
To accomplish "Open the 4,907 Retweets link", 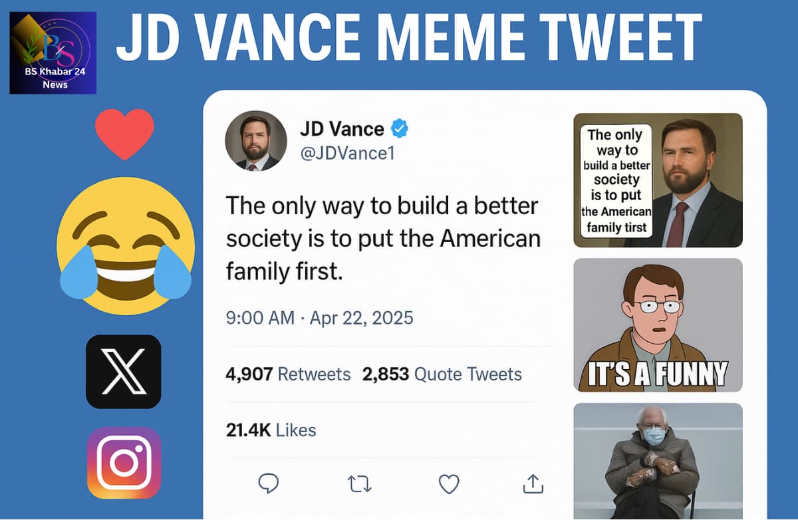I will 287,374.
